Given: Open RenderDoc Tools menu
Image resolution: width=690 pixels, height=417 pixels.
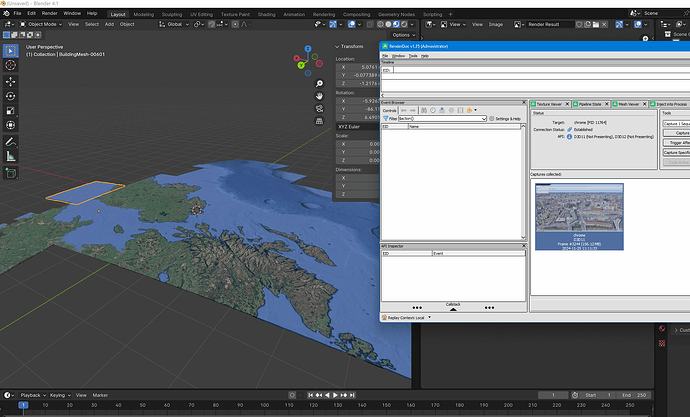Looking at the screenshot, I should (x=413, y=56).
